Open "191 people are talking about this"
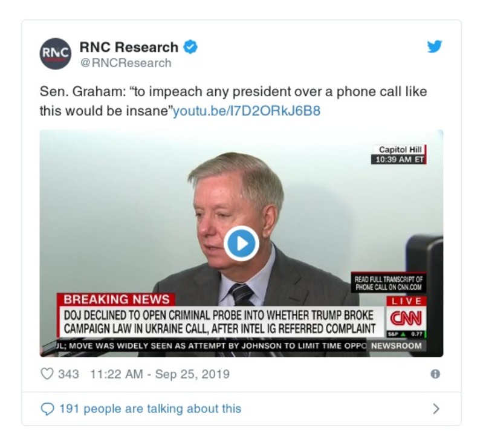Image resolution: width=483 pixels, height=448 pixels. pyautogui.click(x=150, y=409)
